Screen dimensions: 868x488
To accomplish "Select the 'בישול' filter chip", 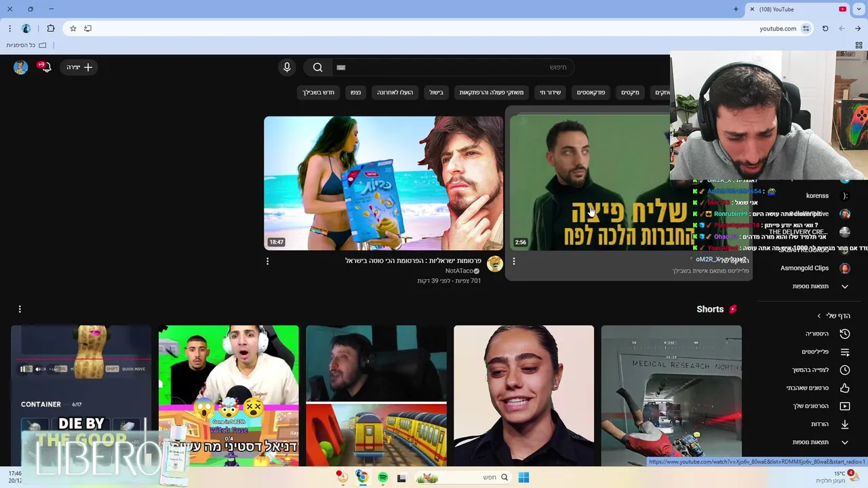I will pyautogui.click(x=436, y=92).
